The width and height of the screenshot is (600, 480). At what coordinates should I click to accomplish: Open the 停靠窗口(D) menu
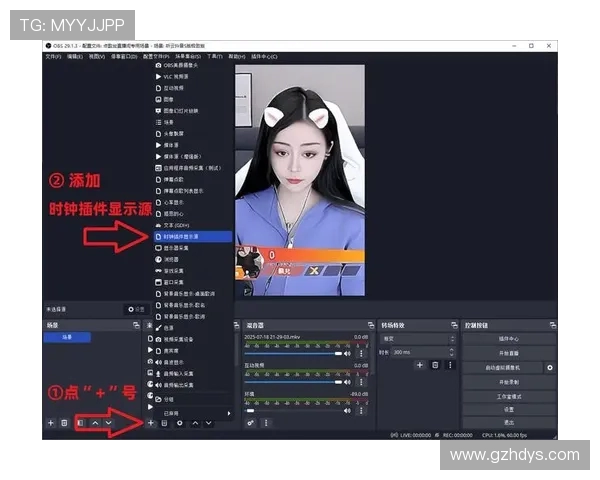(124, 57)
